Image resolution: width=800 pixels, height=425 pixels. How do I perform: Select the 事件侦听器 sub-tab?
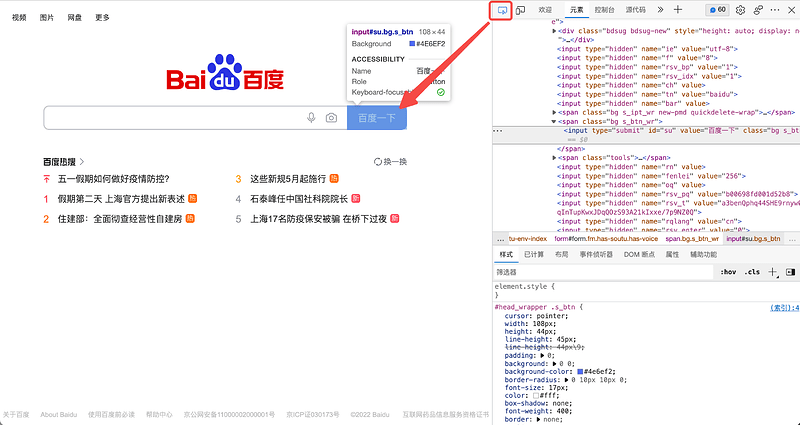point(596,255)
